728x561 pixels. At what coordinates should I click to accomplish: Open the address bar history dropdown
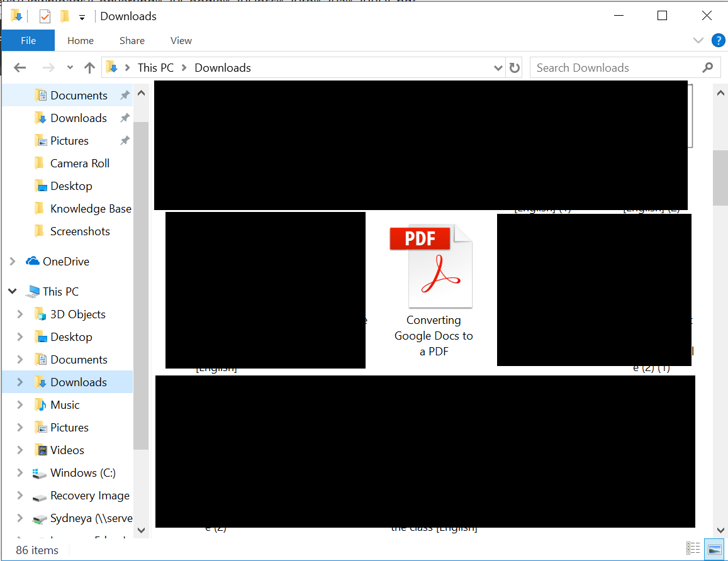click(498, 68)
